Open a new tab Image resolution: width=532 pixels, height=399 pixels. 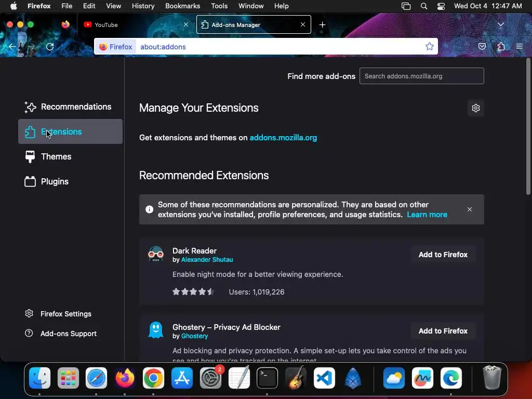click(322, 25)
